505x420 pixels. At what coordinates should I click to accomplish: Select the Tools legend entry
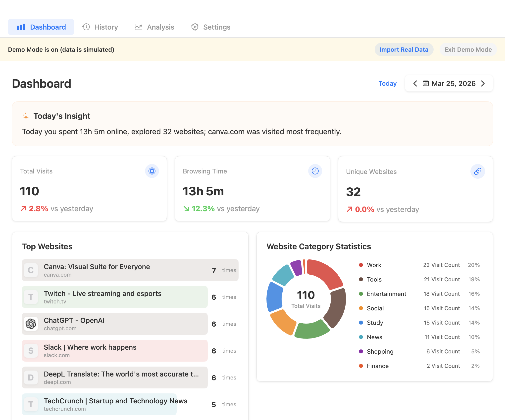click(419, 279)
